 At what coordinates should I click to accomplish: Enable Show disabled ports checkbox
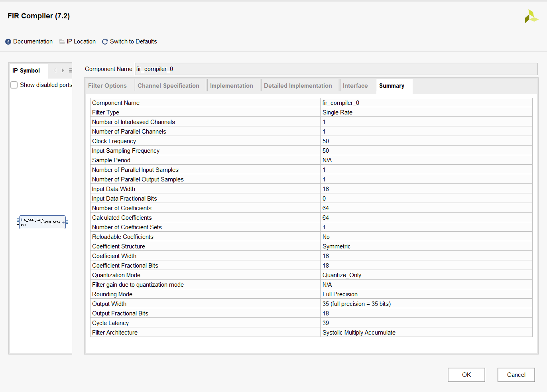coord(14,85)
